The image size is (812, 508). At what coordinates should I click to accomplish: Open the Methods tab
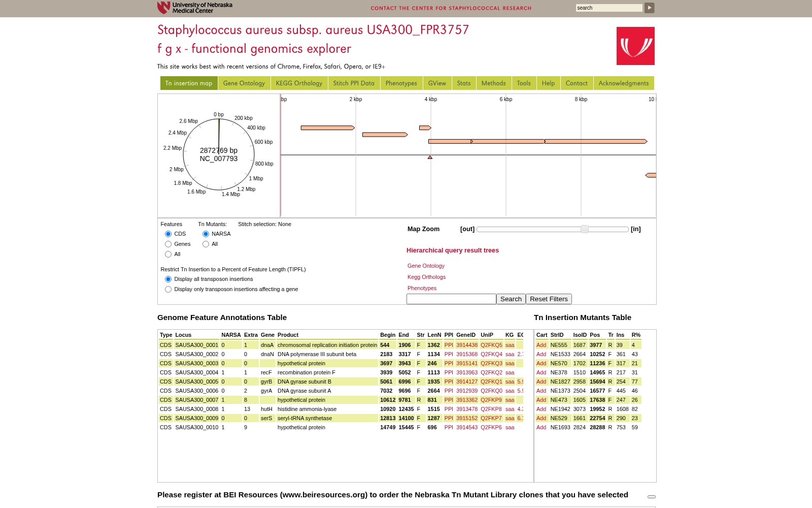click(494, 83)
